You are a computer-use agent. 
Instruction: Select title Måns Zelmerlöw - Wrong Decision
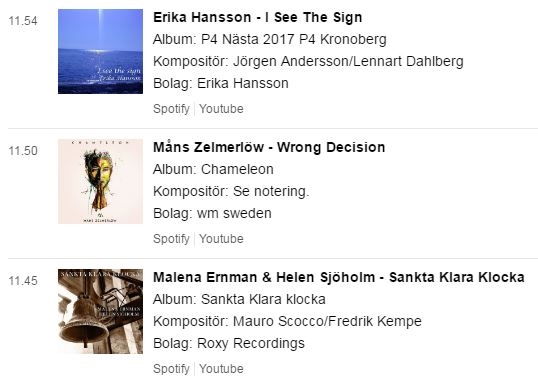[269, 147]
